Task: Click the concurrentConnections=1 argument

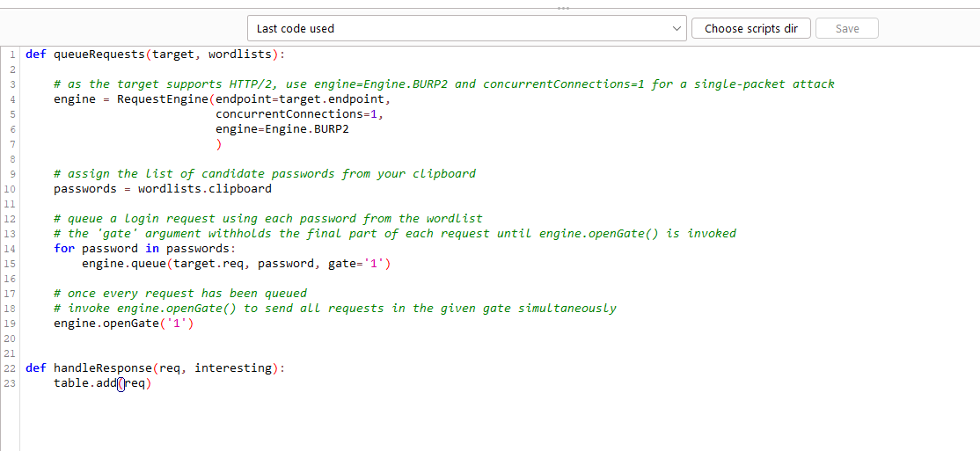Action: [299, 113]
